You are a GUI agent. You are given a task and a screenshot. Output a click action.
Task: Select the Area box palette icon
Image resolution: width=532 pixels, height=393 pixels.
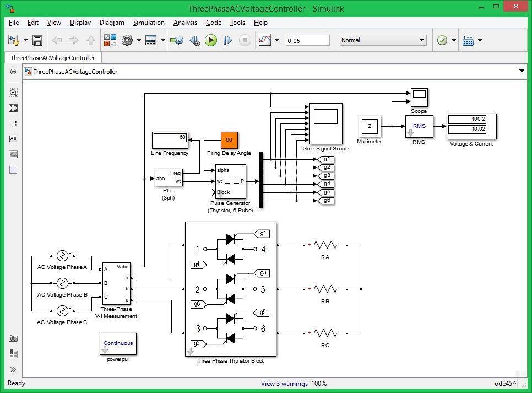coord(13,170)
